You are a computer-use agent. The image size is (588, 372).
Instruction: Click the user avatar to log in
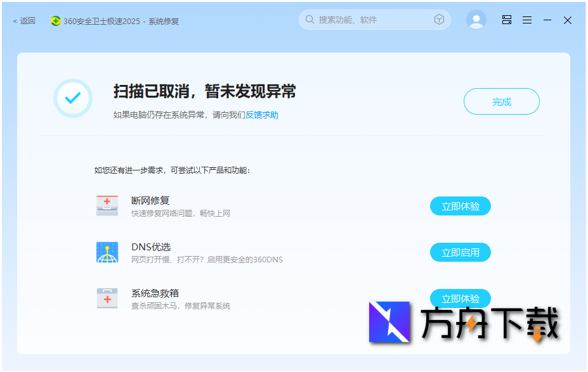(x=476, y=20)
